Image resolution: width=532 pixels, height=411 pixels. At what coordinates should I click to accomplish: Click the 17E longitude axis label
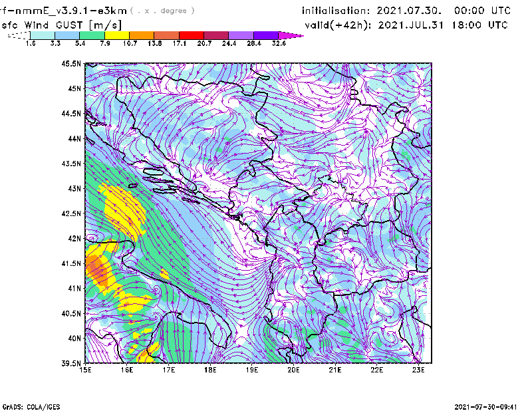(x=169, y=370)
